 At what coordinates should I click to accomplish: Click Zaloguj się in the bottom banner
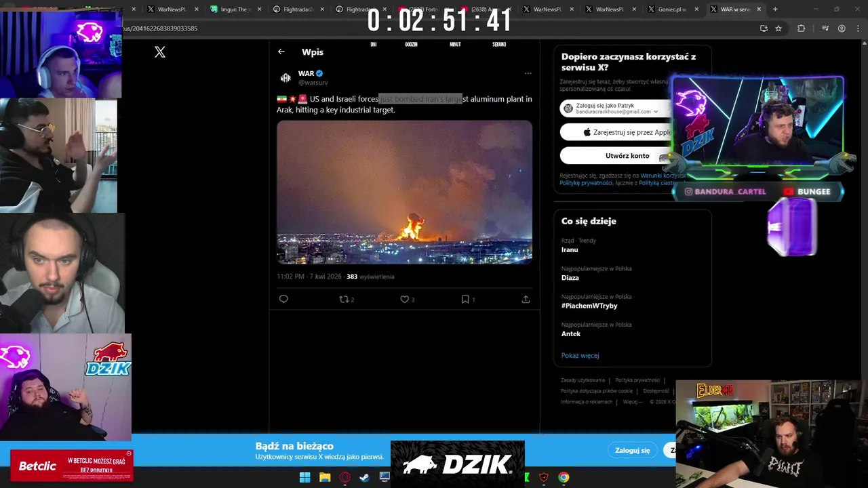click(x=632, y=450)
